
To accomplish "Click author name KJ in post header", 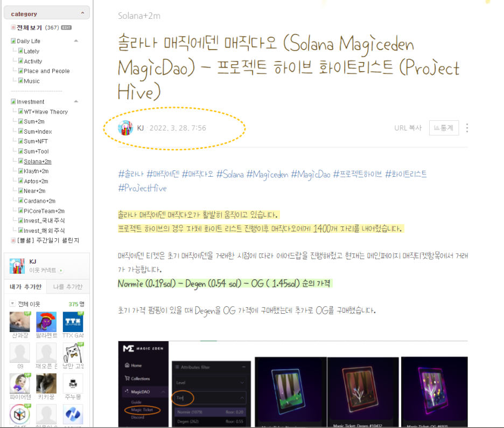I will (x=140, y=128).
